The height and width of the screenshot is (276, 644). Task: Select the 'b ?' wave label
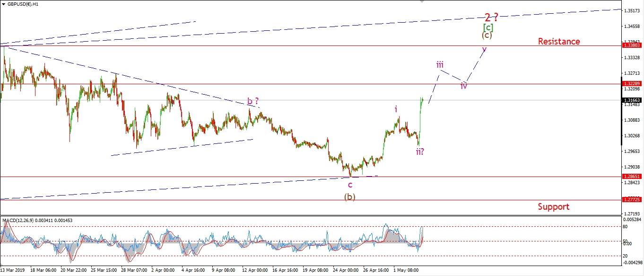click(x=253, y=101)
